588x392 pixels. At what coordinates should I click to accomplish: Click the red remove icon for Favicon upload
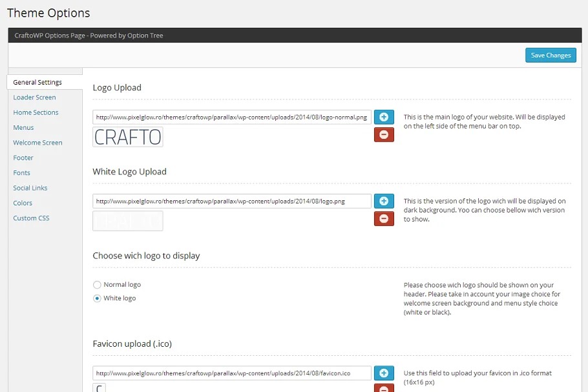click(x=384, y=388)
